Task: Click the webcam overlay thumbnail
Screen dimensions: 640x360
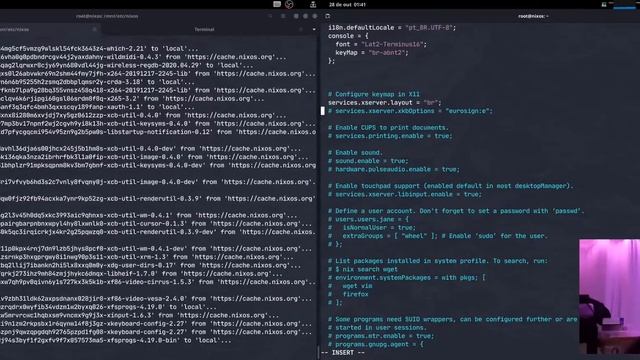Action: click(609, 297)
